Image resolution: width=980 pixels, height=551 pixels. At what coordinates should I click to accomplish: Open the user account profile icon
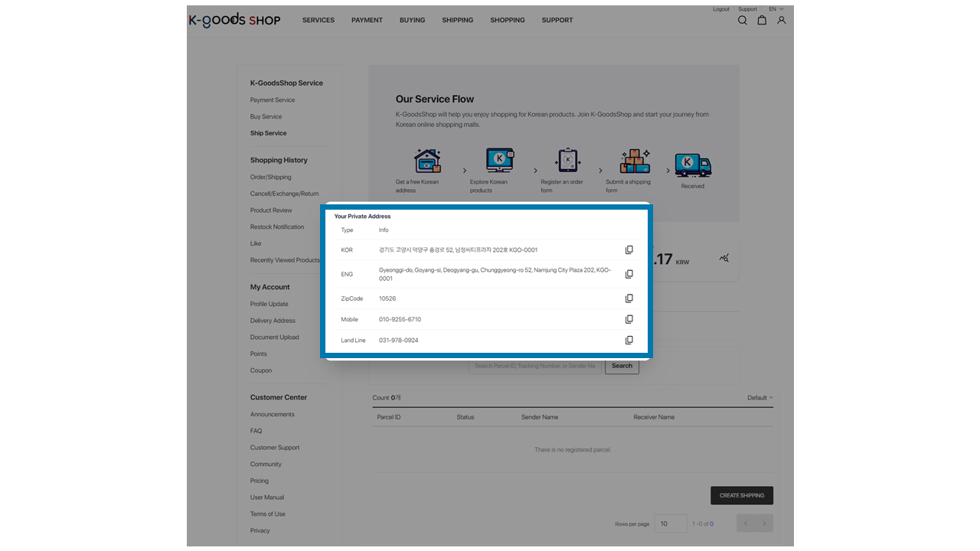pyautogui.click(x=781, y=21)
